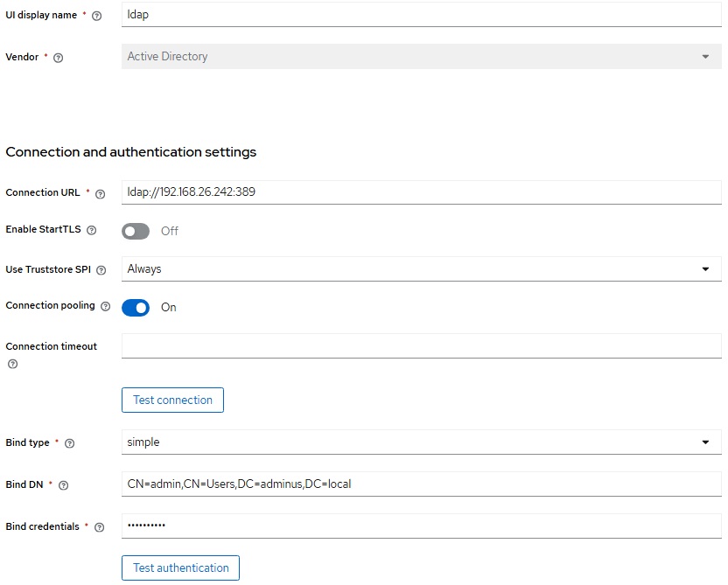728x585 pixels.
Task: Open help icon next to Vendor
Action: click(58, 58)
